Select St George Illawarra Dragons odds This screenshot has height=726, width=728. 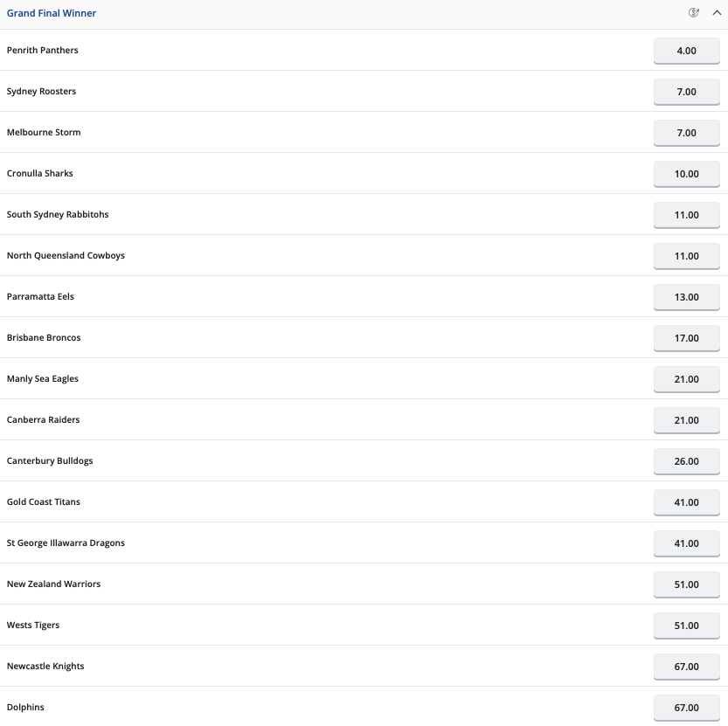pyautogui.click(x=686, y=543)
